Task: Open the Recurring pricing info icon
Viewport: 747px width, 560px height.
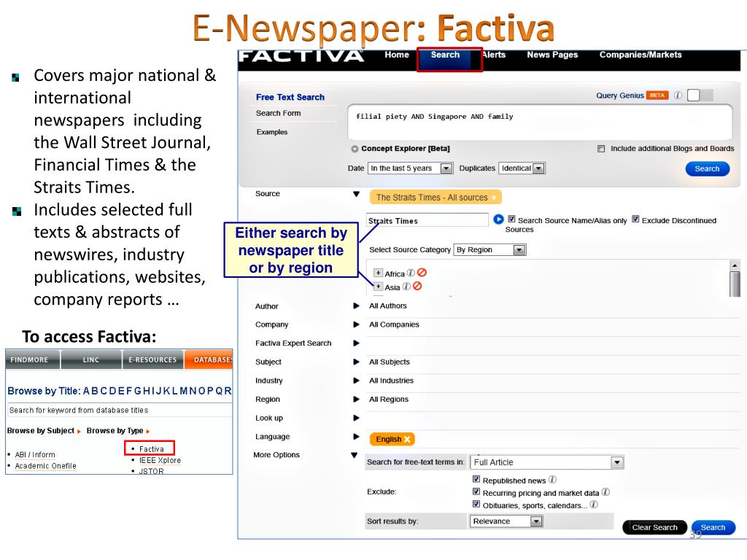Action: (605, 492)
